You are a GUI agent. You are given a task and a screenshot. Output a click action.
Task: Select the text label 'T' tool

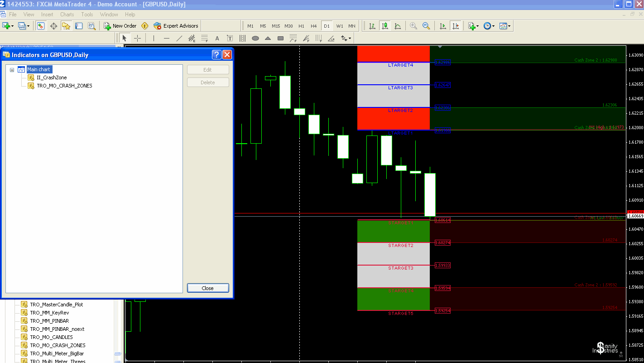pyautogui.click(x=230, y=39)
